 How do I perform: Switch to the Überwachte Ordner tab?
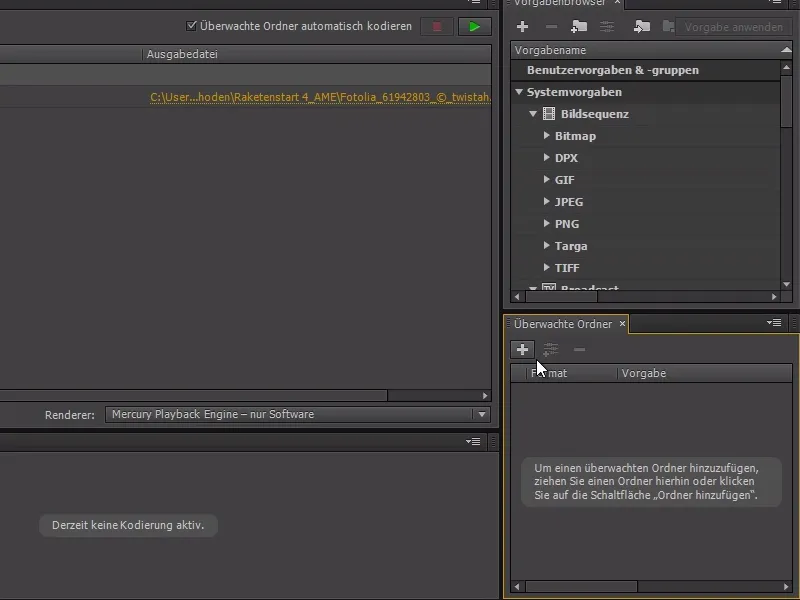tap(563, 324)
